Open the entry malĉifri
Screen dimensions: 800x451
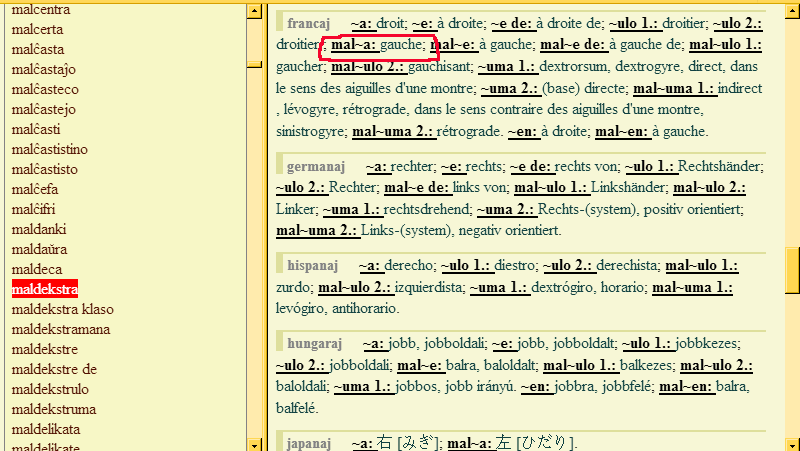coord(33,209)
